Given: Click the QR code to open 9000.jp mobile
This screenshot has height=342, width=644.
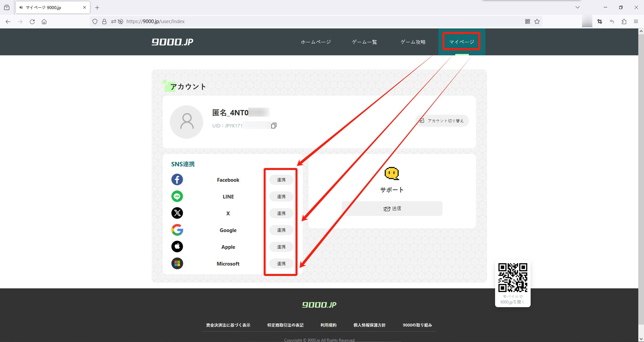Looking at the screenshot, I should pyautogui.click(x=513, y=277).
